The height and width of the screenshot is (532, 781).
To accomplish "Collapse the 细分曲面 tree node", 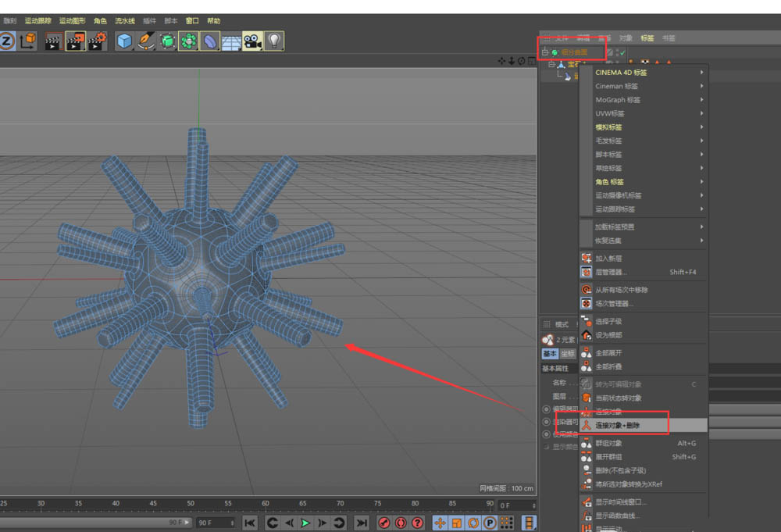I will point(544,52).
